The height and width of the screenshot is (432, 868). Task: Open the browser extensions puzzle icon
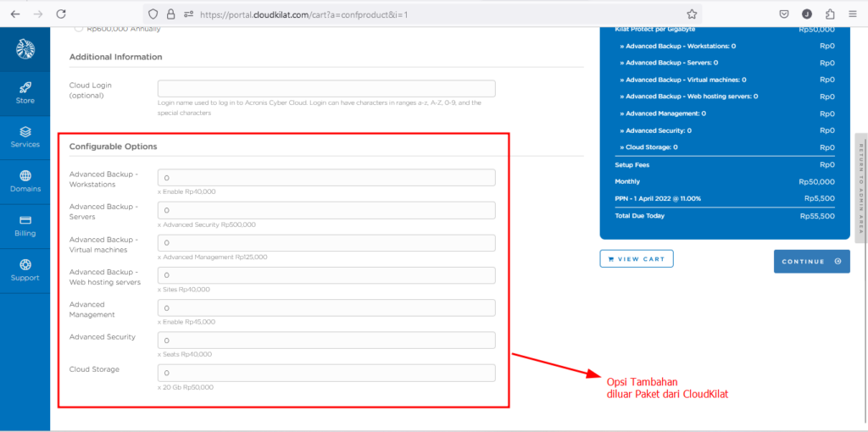[x=829, y=14]
